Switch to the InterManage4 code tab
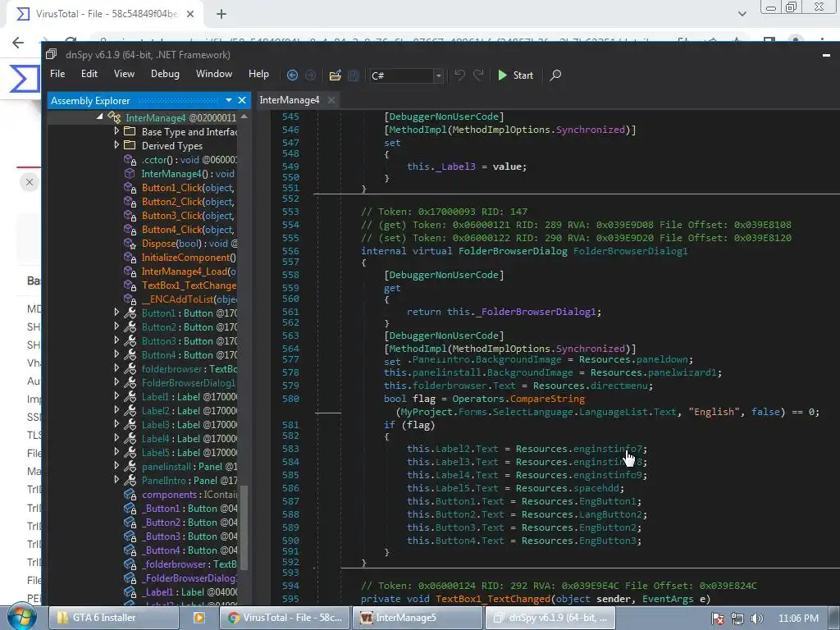Image resolution: width=840 pixels, height=630 pixels. [x=289, y=100]
